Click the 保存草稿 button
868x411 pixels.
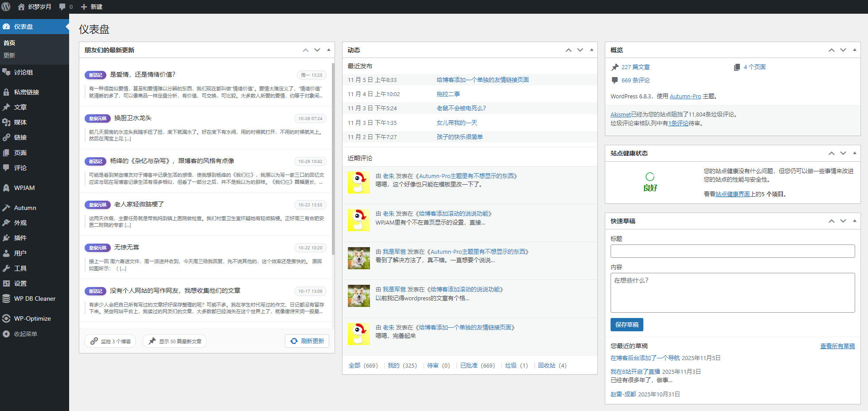pyautogui.click(x=627, y=325)
